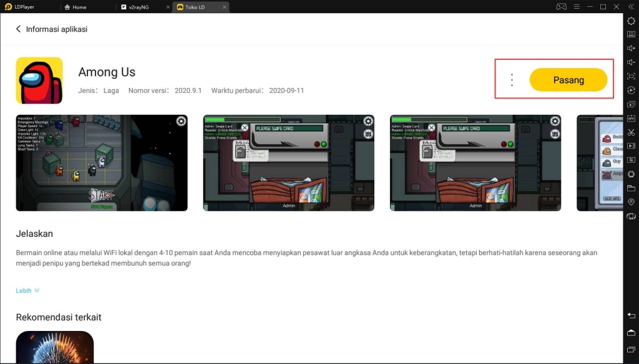Close the Toko LD tab
The width and height of the screenshot is (639, 364).
(224, 7)
